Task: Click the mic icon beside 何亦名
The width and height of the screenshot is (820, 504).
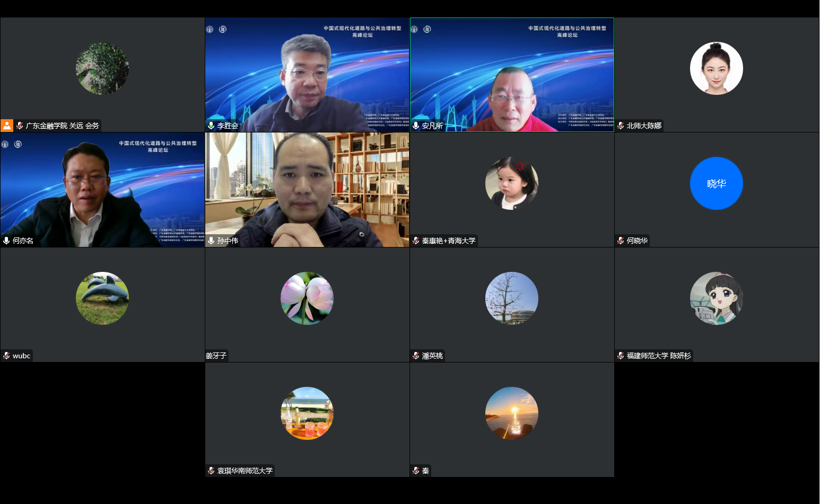Action: click(x=6, y=241)
